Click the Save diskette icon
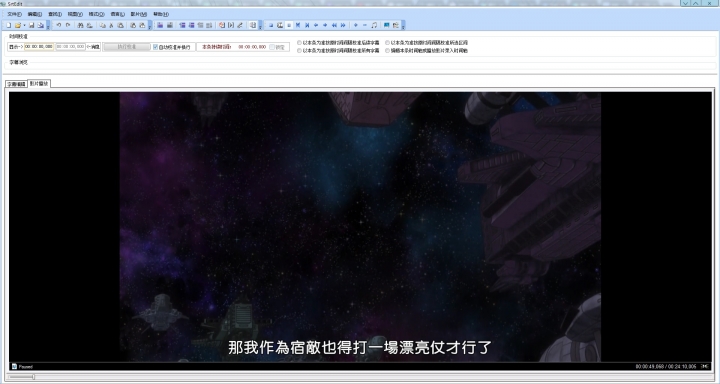This screenshot has height=384, width=720. (x=32, y=25)
